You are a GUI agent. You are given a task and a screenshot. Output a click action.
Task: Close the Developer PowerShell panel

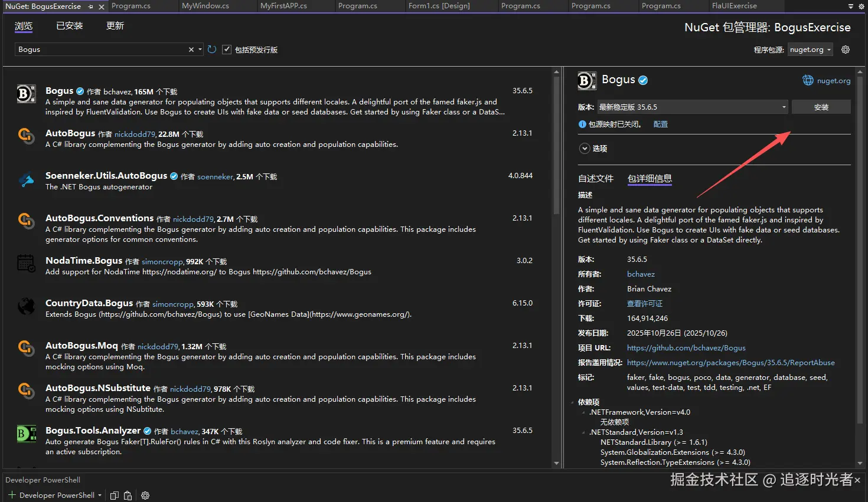(857, 480)
